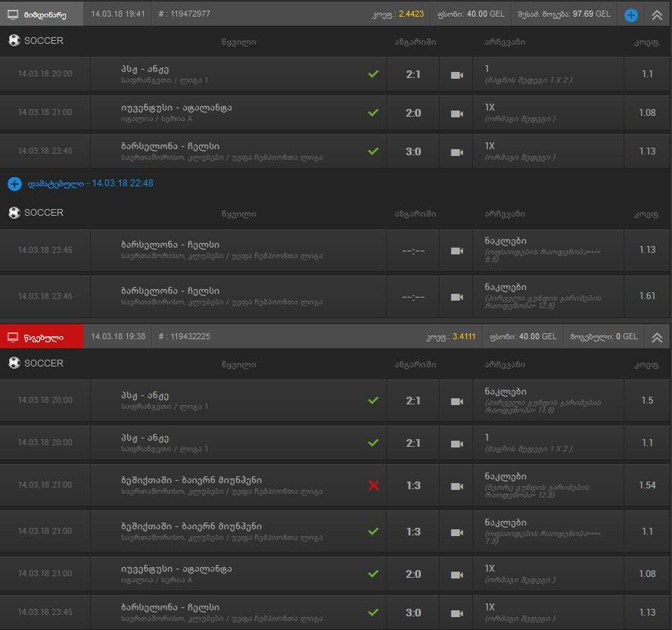Click the green check on ბეშიქთაში row with odds 1.1
This screenshot has width=672, height=630.
373,531
